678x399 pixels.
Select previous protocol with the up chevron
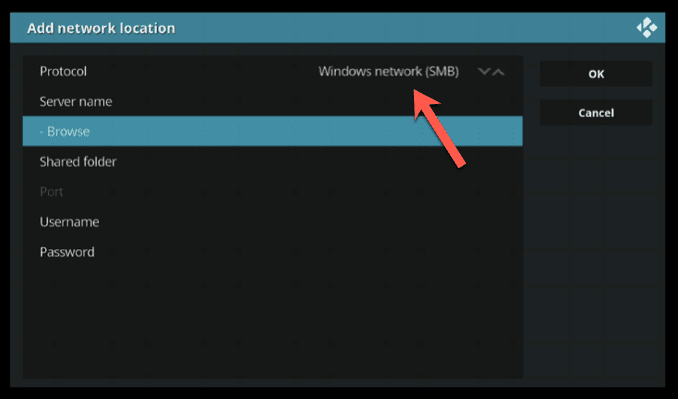498,71
